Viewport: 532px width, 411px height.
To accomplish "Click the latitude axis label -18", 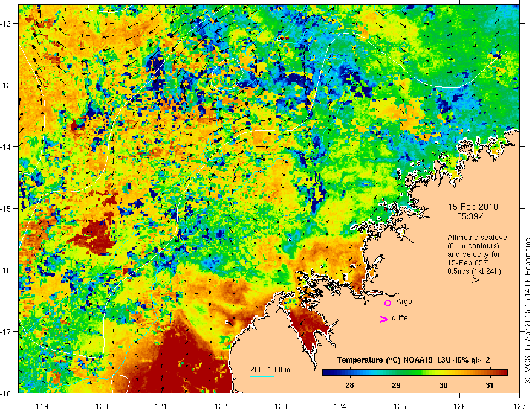I will [x=6, y=393].
